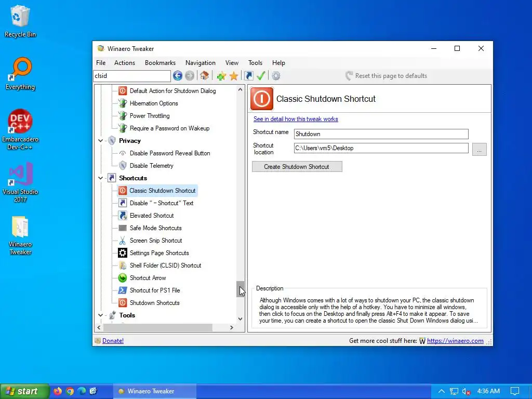Viewport: 532px width, 399px height.
Task: Collapse the Shortcuts tree category
Action: coord(100,178)
